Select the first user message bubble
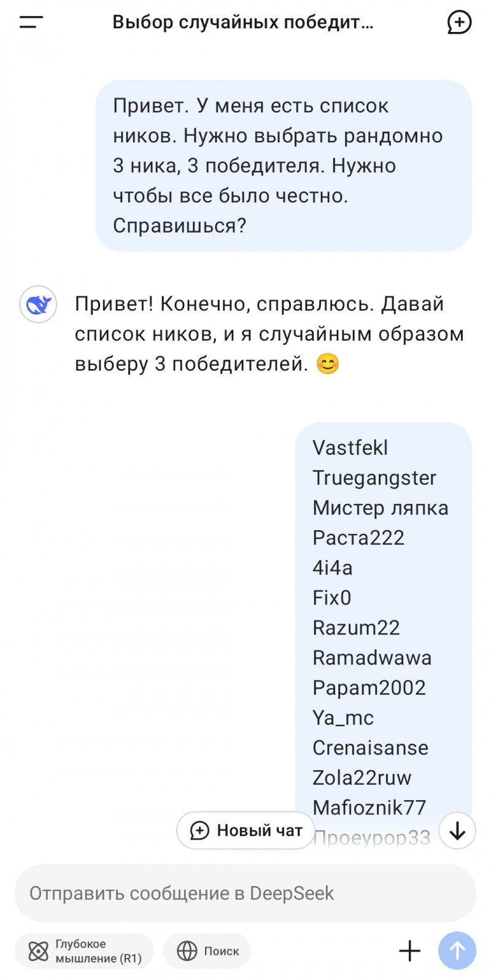 [x=283, y=166]
